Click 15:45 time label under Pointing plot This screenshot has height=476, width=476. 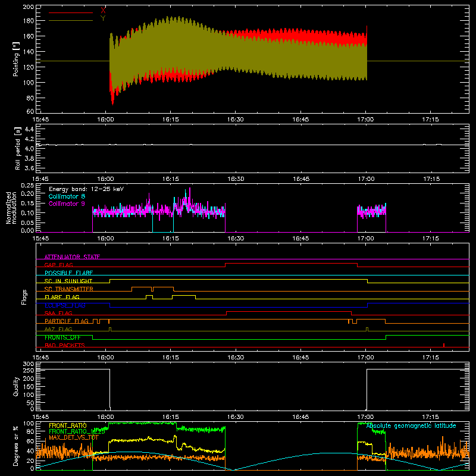(40, 120)
